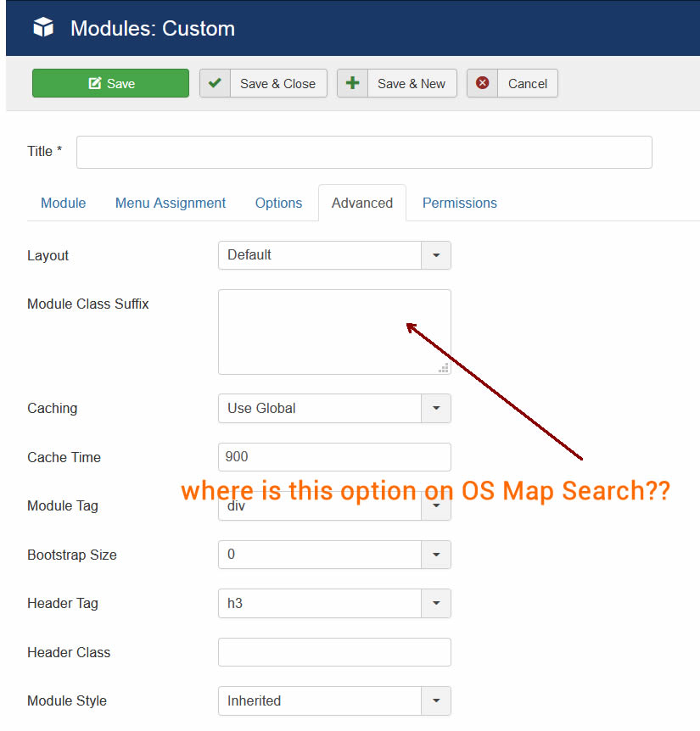Screen dimensions: 700x731
Task: Switch to the Module tab
Action: (x=64, y=203)
